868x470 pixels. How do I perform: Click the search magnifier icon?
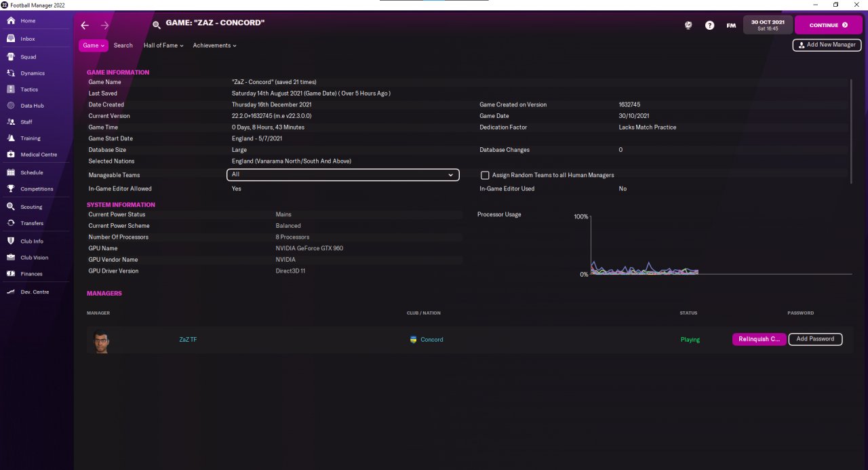point(157,25)
